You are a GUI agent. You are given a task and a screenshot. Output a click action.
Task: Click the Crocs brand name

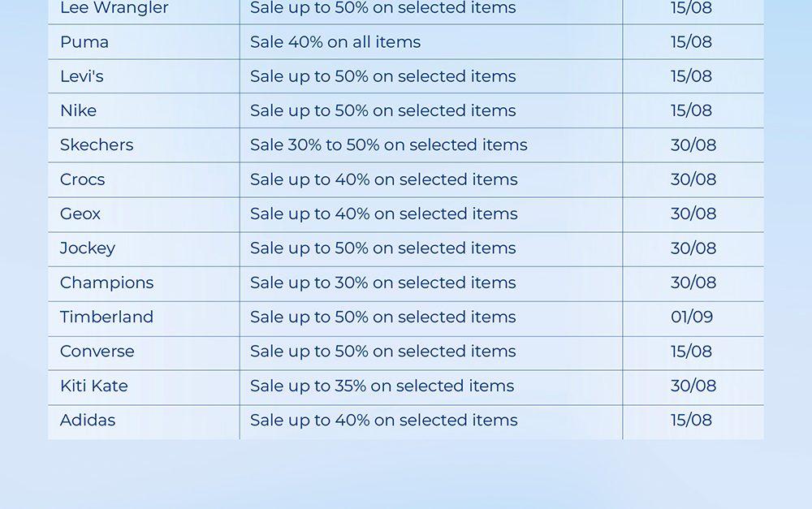[82, 179]
